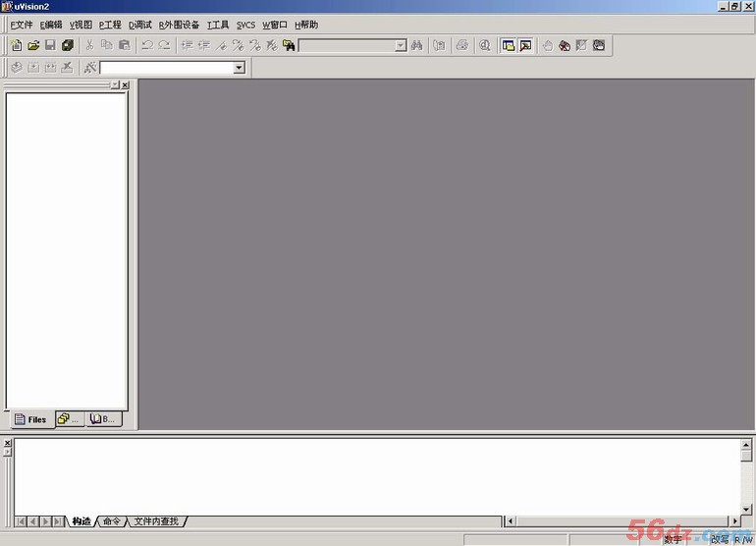Screen dimensions: 756x546
Task: Click the Translate Current File icon
Action: [17, 68]
